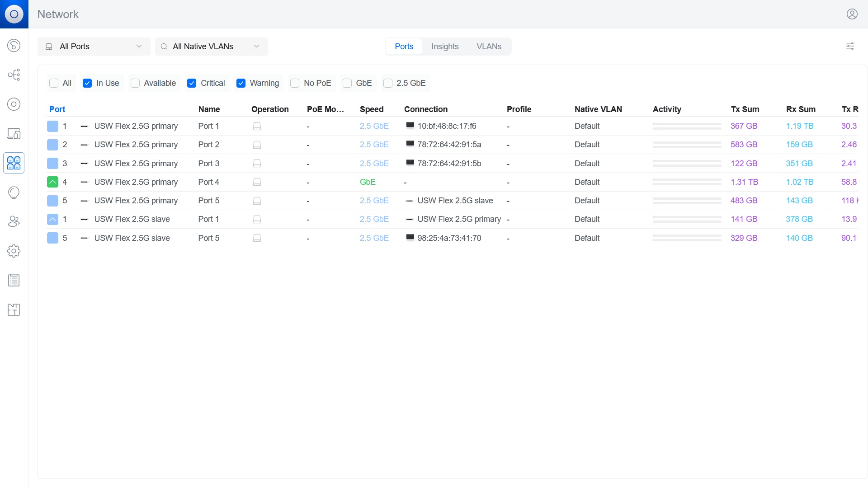The width and height of the screenshot is (868, 488).
Task: Sort by the Connection column header
Action: point(425,109)
